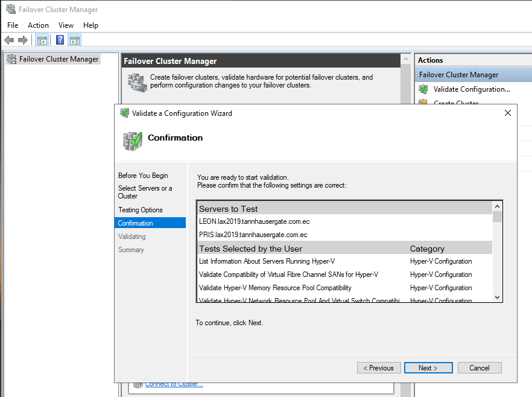Click the Back arrow in the toolbar

9,40
